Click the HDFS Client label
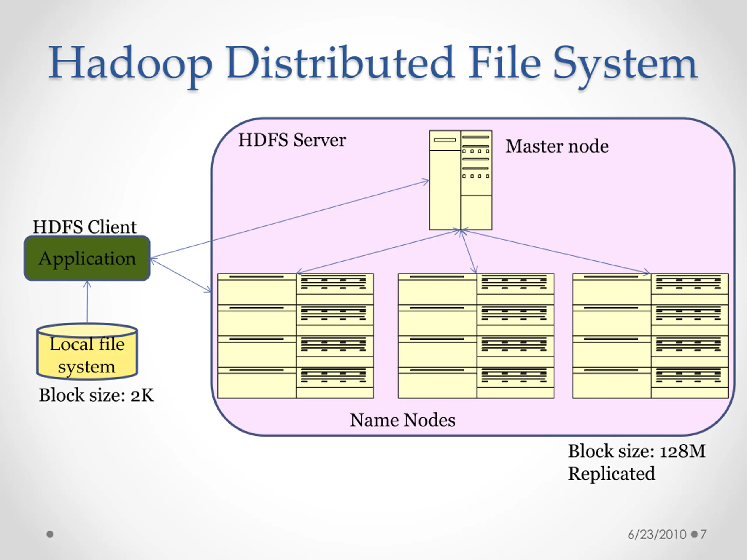The width and height of the screenshot is (747, 560). 84,227
